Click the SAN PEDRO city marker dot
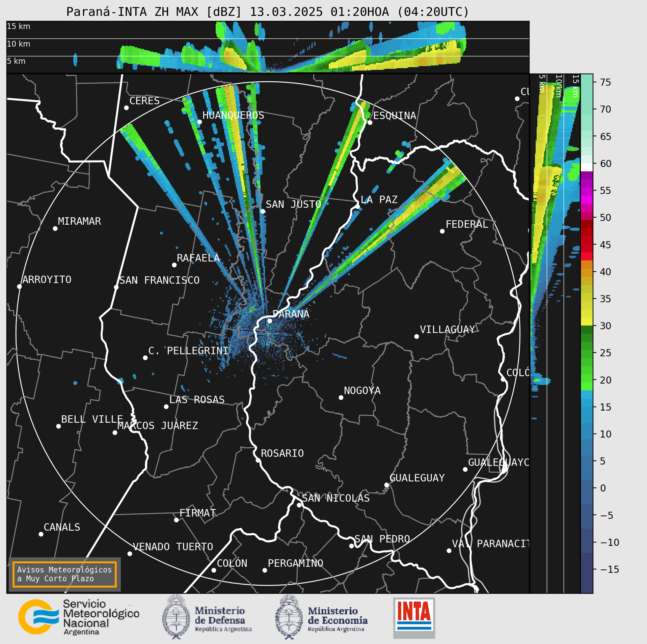 351,546
